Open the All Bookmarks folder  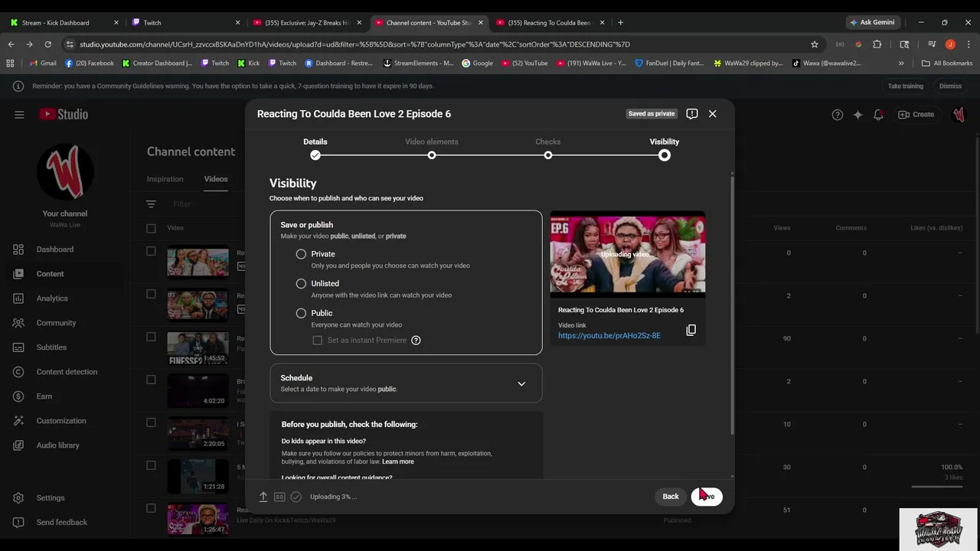click(x=947, y=64)
